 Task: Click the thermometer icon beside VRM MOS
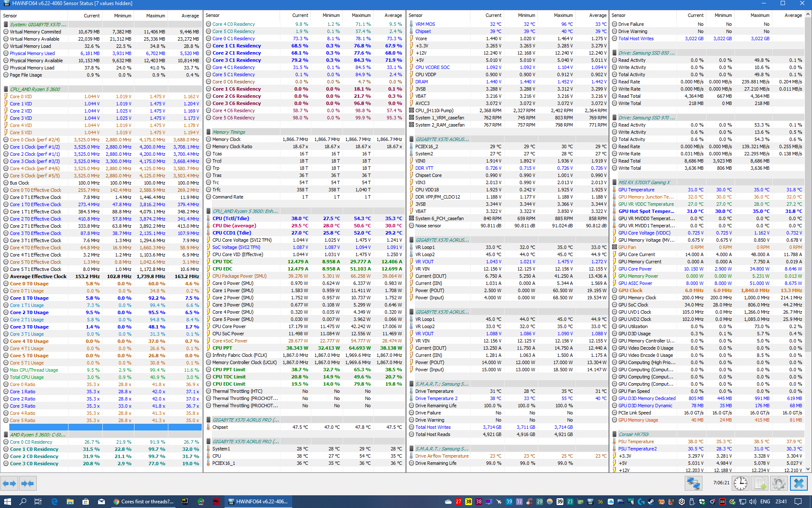[x=411, y=24]
